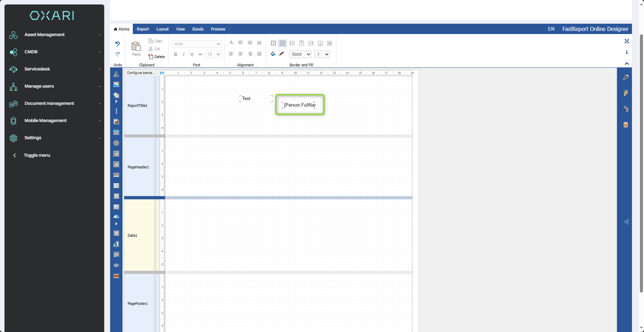
Task: Select the Picture object tool
Action: click(116, 85)
